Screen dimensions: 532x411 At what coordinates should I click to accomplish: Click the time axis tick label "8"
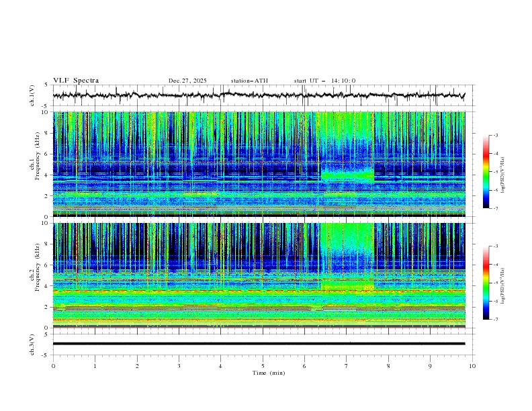(x=388, y=366)
